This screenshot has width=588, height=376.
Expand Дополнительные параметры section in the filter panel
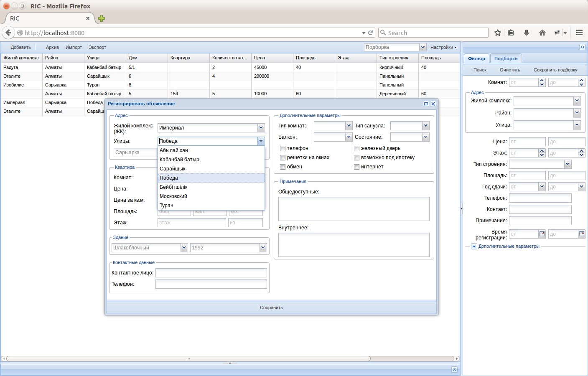coord(474,246)
